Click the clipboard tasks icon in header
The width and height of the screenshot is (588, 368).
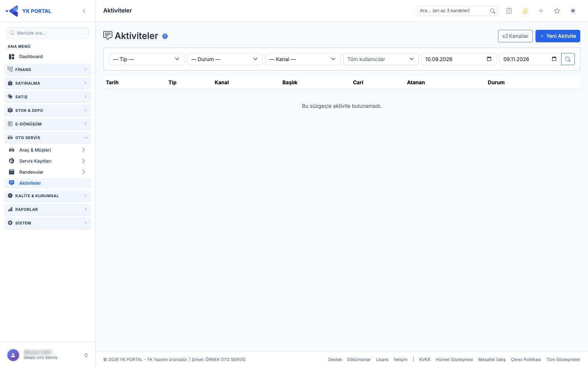pyautogui.click(x=509, y=11)
